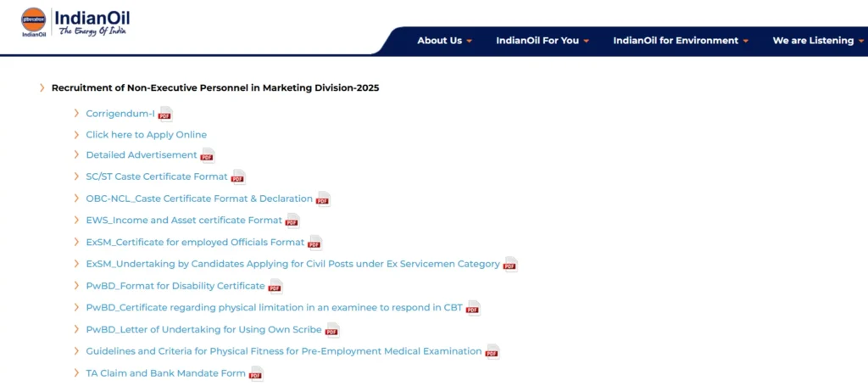Open PDF icon for ExSM employed Officials Format
868x386 pixels.
click(315, 243)
